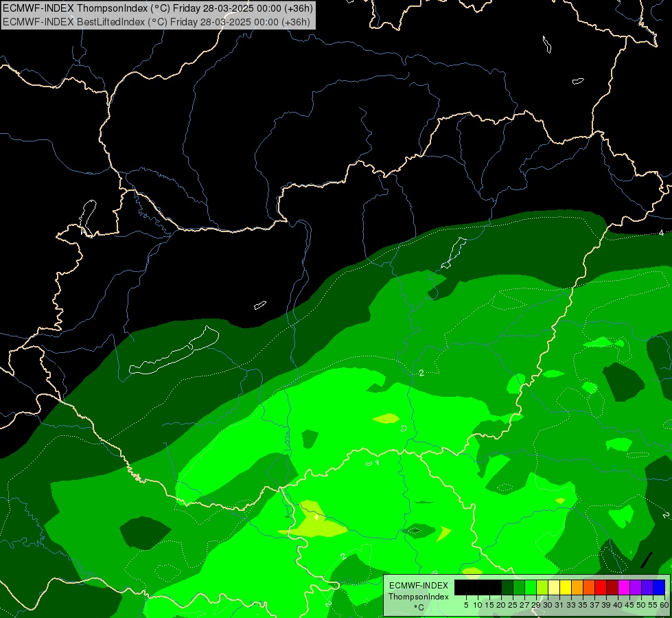This screenshot has width=672, height=618.
Task: Choose orange legend swatch between 33 and 35
Action: pyautogui.click(x=577, y=587)
